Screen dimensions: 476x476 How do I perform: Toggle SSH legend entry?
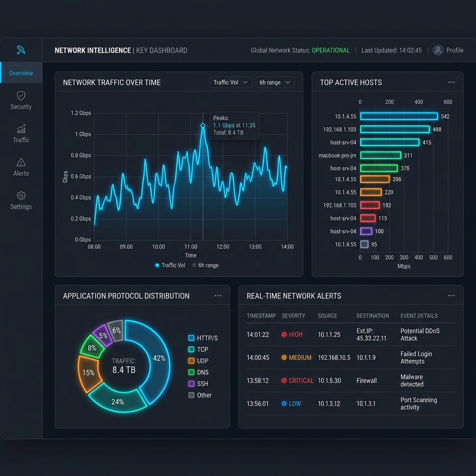click(198, 383)
